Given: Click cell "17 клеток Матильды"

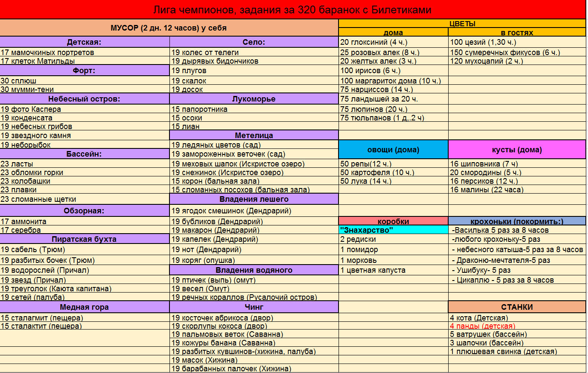Looking at the screenshot, I should click(x=84, y=61).
